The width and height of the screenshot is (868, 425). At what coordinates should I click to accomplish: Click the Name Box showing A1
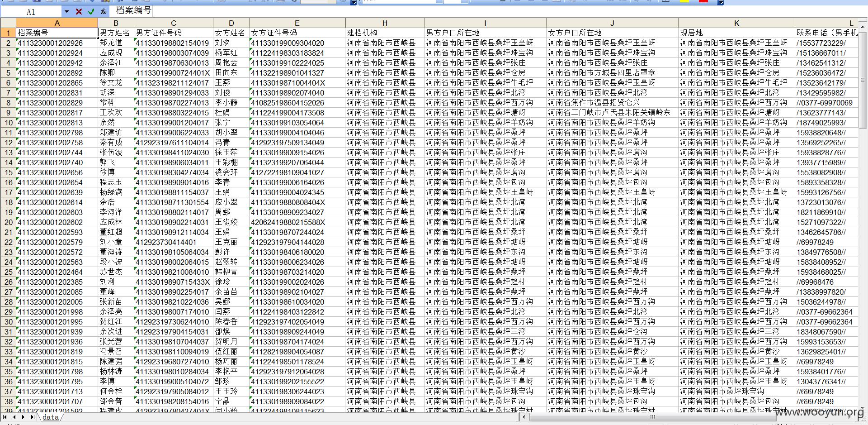click(31, 12)
